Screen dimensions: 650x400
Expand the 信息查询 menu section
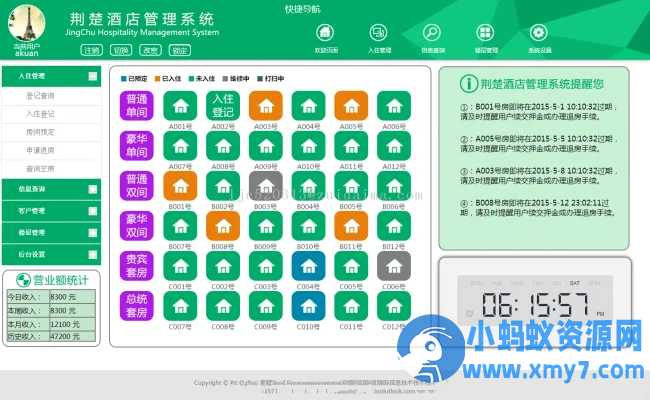[93, 189]
